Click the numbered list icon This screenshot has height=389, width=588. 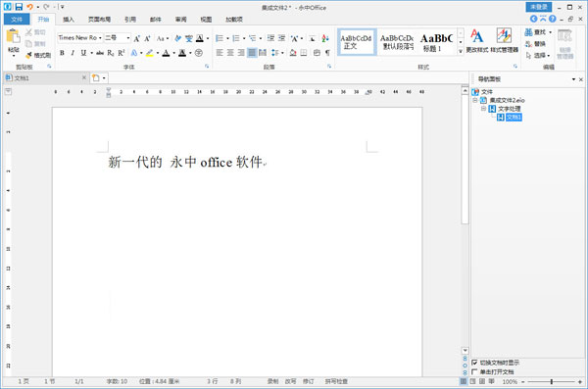click(236, 38)
